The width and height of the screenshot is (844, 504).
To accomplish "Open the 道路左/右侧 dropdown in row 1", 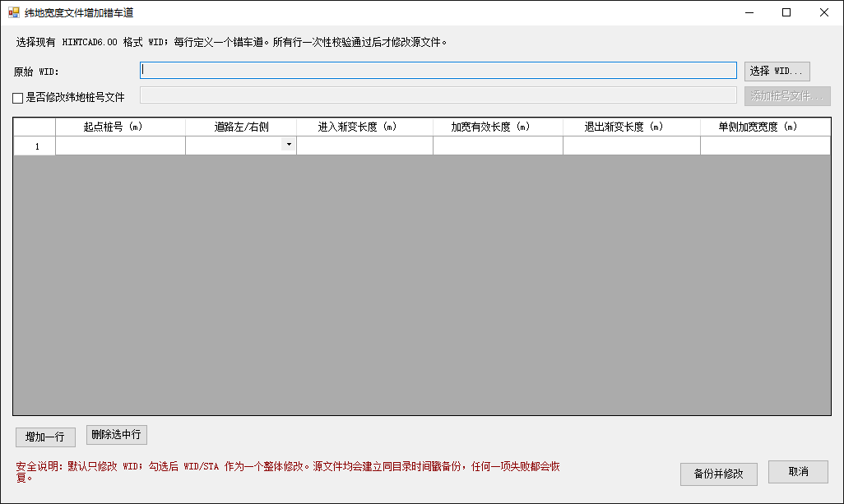I will [x=289, y=145].
